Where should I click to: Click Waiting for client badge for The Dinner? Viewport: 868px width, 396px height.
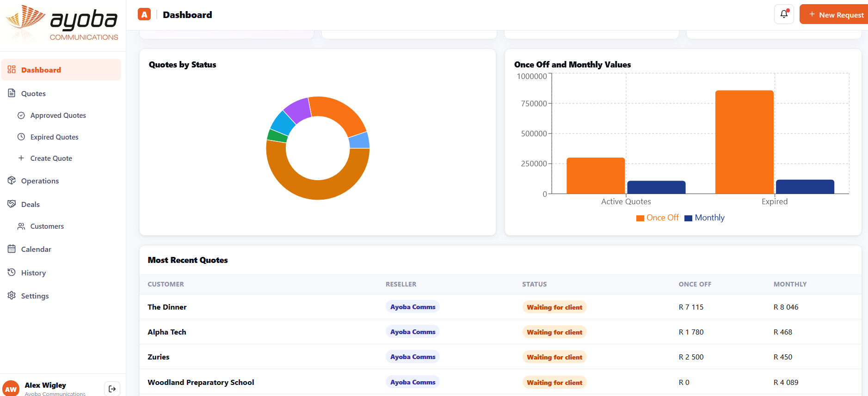pyautogui.click(x=554, y=307)
